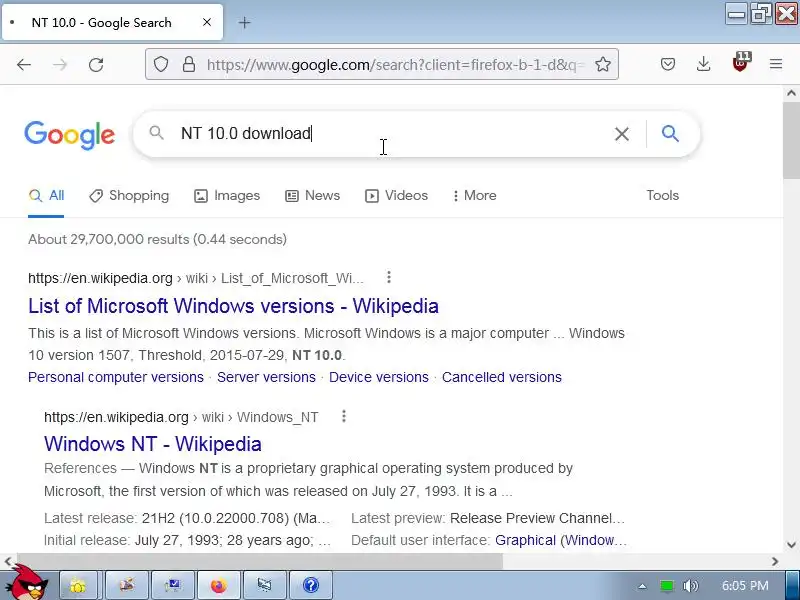Click the vertical scrollbar up arrow
Viewport: 800px width, 600px height.
point(791,93)
